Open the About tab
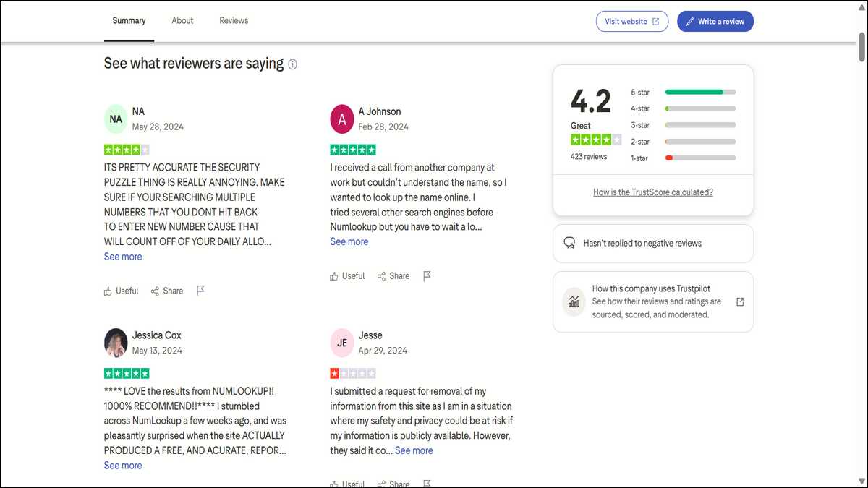Screen dimensions: 868x488 tap(182, 21)
